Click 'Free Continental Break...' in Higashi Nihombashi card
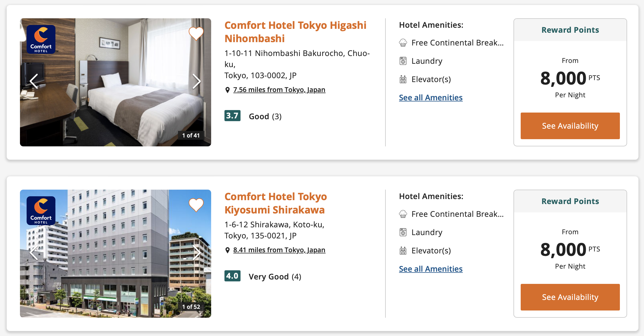The height and width of the screenshot is (336, 644). (x=458, y=43)
